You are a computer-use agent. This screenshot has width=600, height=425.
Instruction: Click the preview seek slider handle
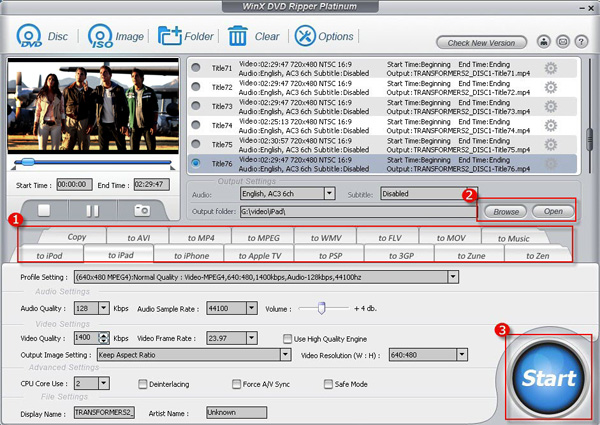point(28,162)
